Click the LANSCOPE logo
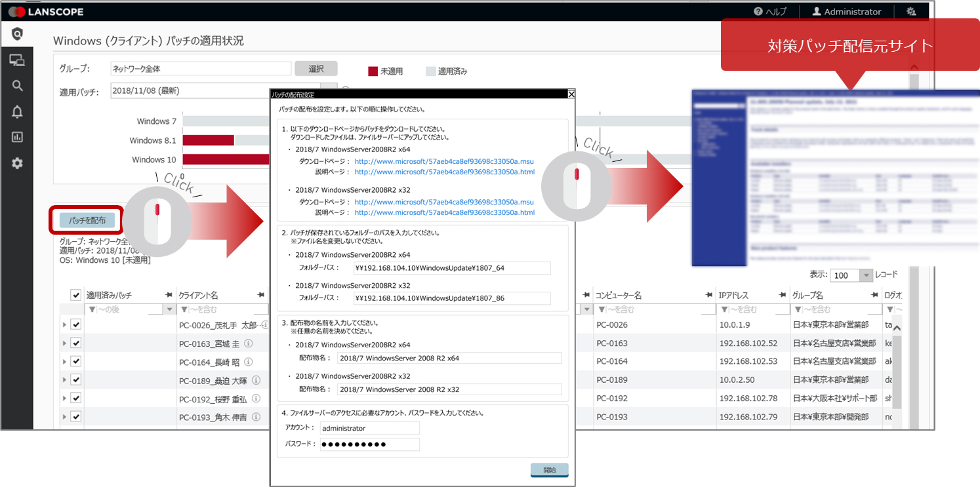 click(x=46, y=12)
